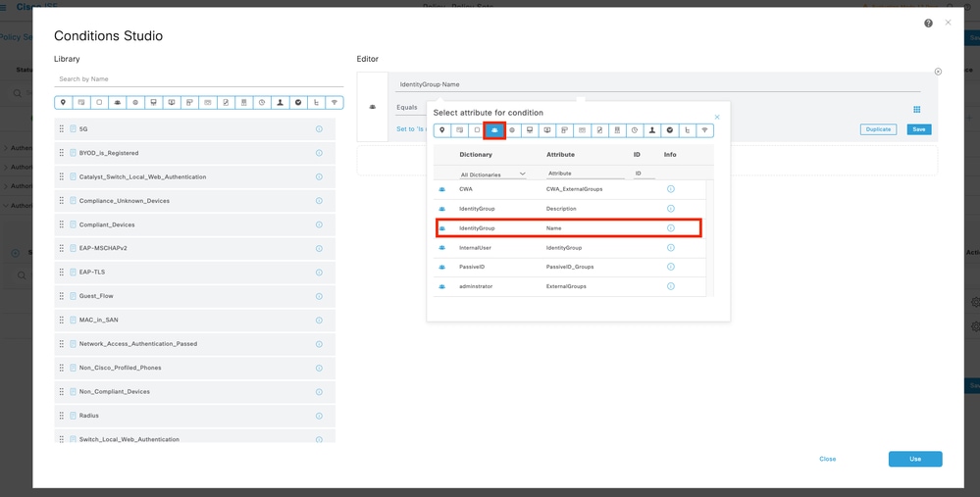
Task: Select BYOD_is_Registered library condition
Action: click(x=194, y=153)
